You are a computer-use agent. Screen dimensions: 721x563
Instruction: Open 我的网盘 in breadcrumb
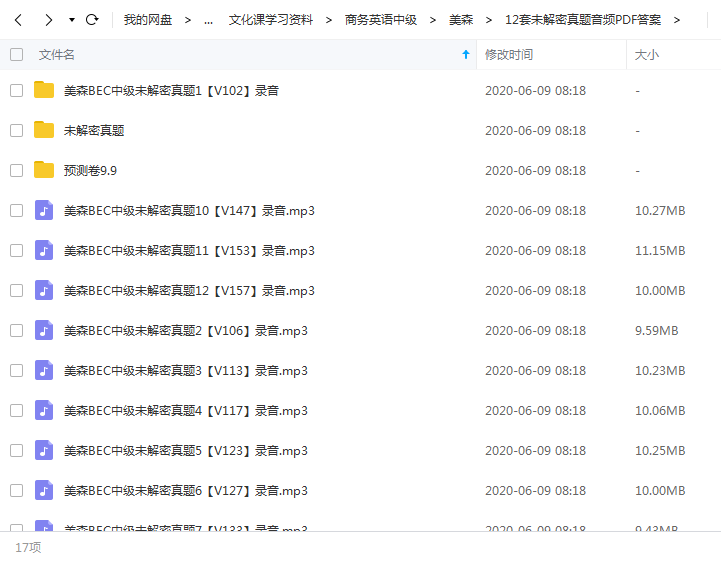coord(148,20)
